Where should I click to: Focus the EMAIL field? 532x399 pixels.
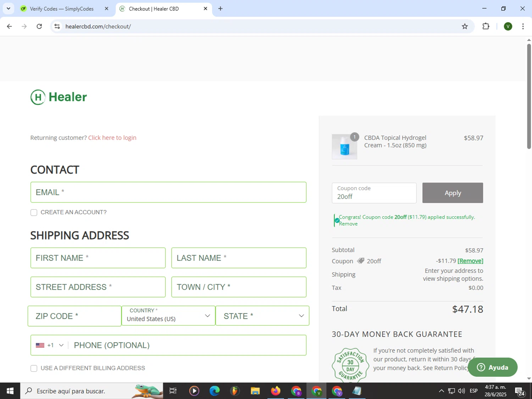(168, 192)
